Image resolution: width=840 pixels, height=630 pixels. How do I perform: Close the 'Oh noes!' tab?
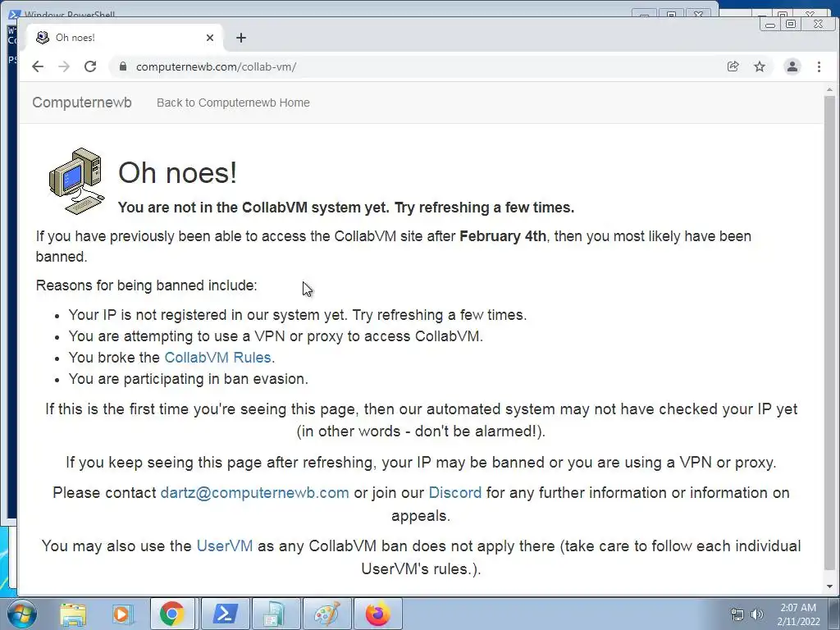(209, 38)
